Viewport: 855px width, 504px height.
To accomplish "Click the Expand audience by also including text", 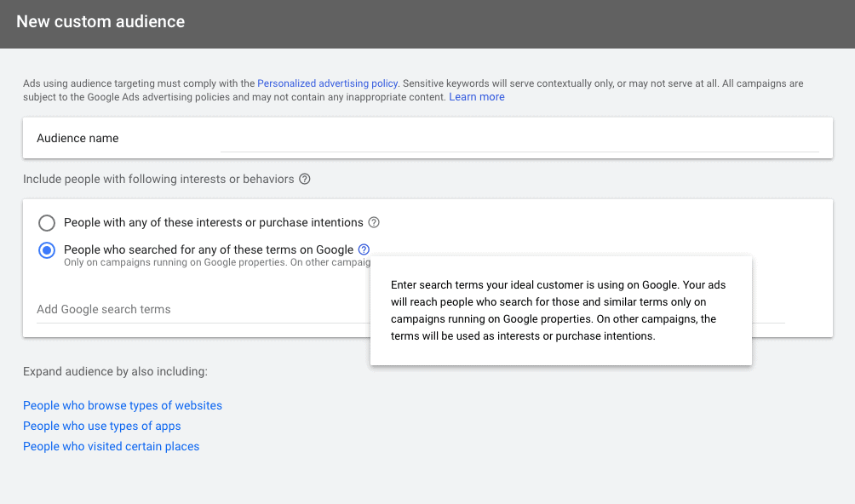I will point(115,372).
